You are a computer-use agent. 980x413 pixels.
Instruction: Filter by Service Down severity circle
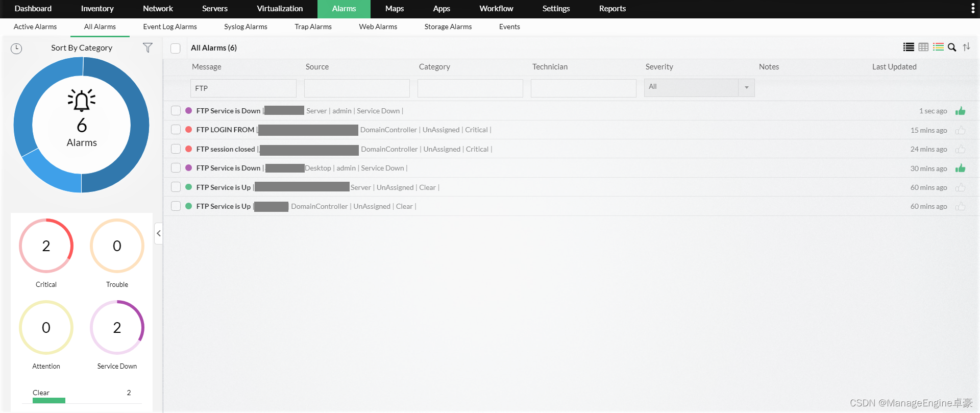(117, 327)
